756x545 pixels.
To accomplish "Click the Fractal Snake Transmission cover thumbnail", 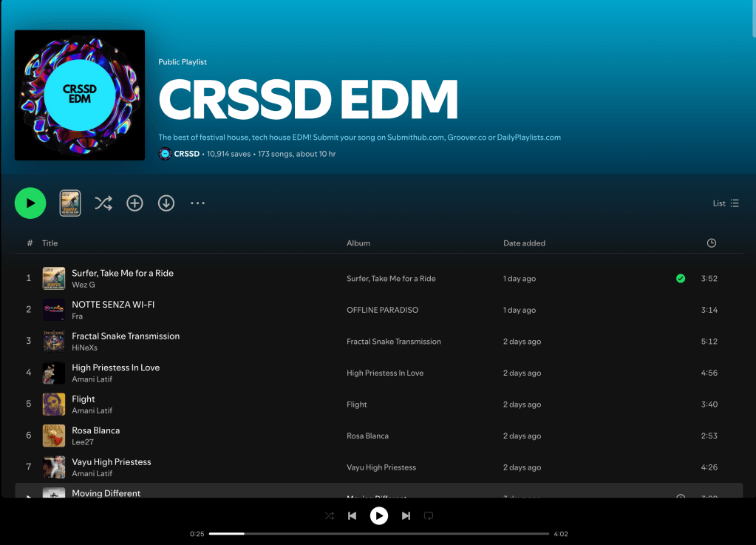I will pyautogui.click(x=54, y=342).
